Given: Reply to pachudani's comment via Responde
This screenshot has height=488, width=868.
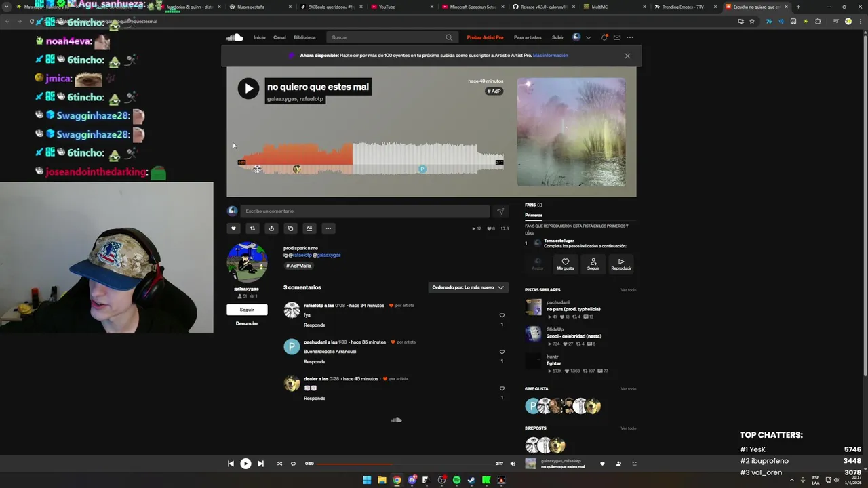Looking at the screenshot, I should [315, 361].
